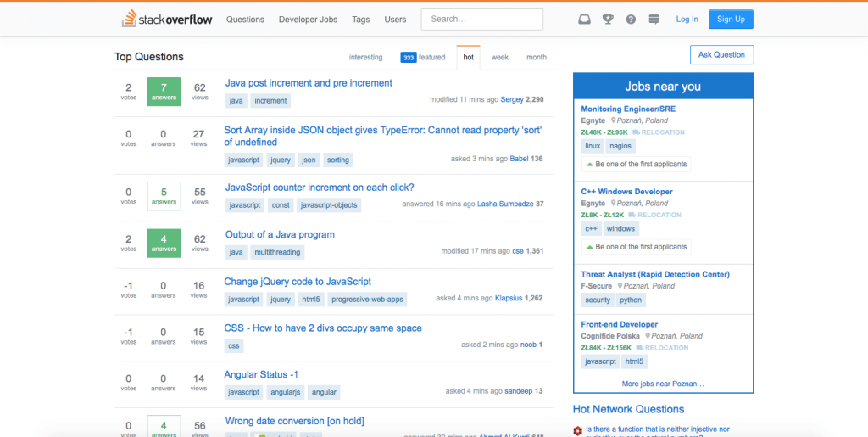Click the Hot Network Questions heading
The width and height of the screenshot is (868, 437).
[x=628, y=409]
